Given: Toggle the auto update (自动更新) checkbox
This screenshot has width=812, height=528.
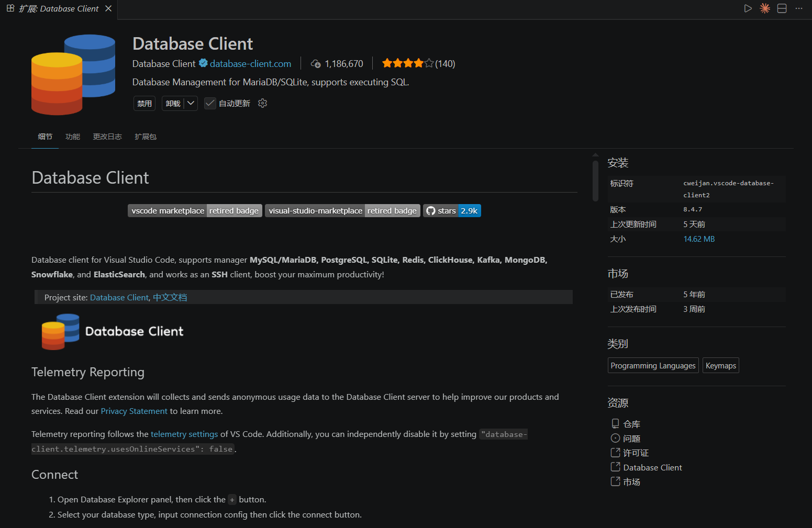Looking at the screenshot, I should click(x=210, y=103).
